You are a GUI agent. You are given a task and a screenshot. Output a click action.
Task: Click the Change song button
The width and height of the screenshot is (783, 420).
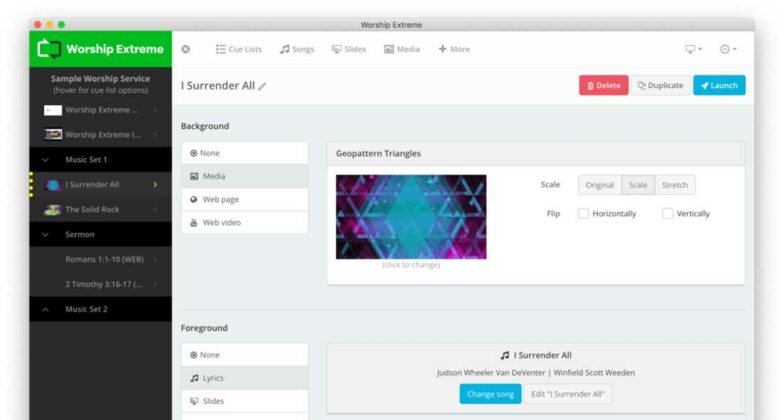[490, 394]
